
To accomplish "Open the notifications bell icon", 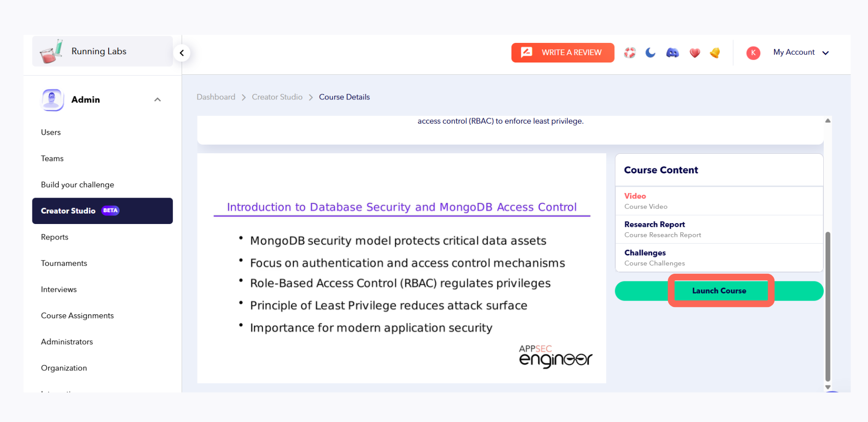I will tap(715, 53).
